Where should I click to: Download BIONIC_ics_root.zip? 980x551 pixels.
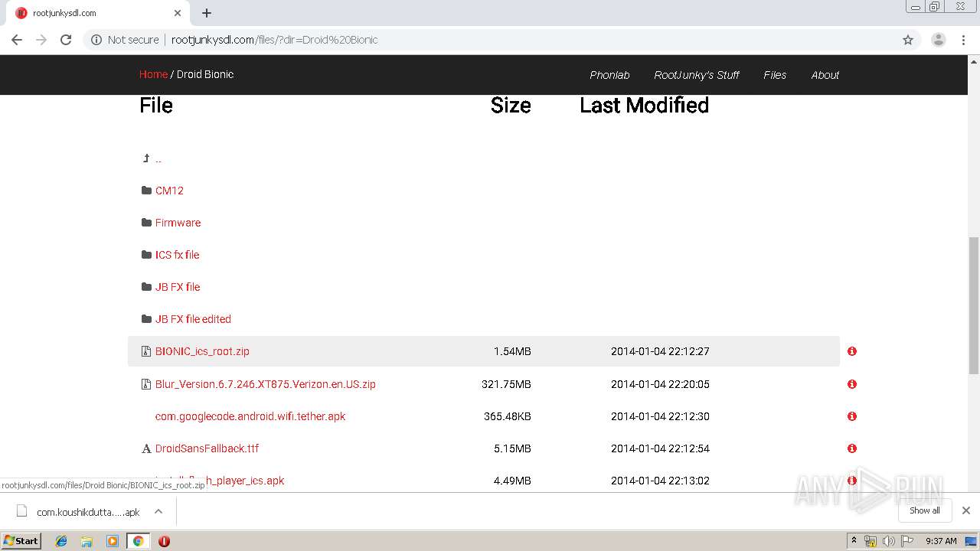tap(202, 351)
